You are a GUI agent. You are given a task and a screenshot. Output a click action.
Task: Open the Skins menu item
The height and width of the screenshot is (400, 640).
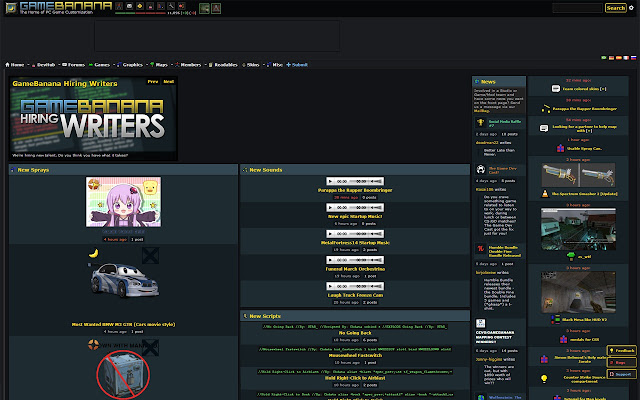[251, 65]
